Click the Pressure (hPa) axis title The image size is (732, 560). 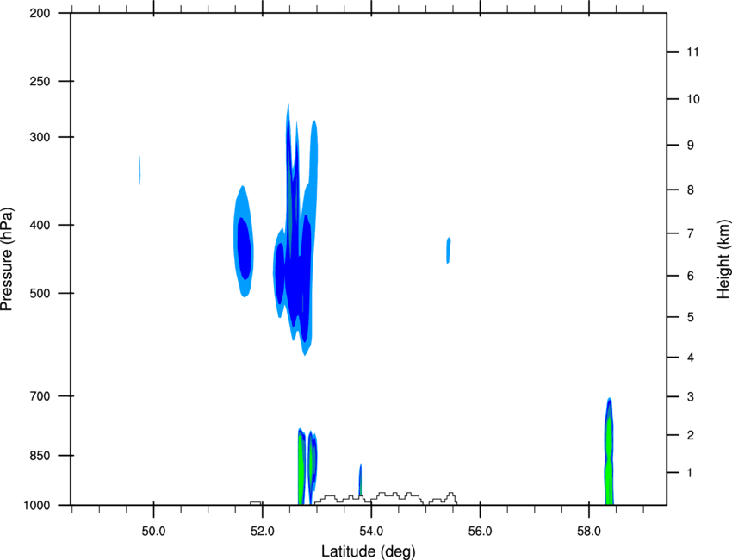(x=7, y=259)
